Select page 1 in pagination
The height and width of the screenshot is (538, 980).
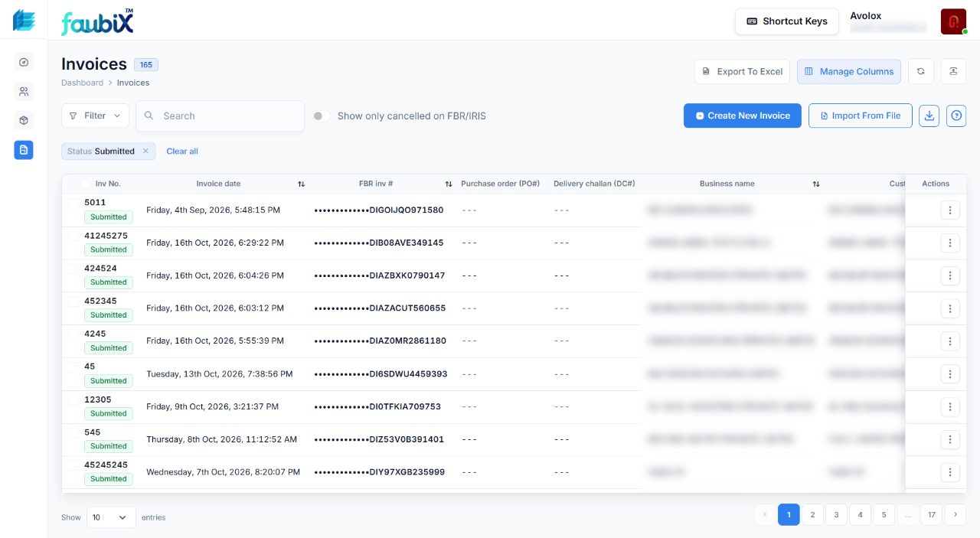click(x=789, y=515)
